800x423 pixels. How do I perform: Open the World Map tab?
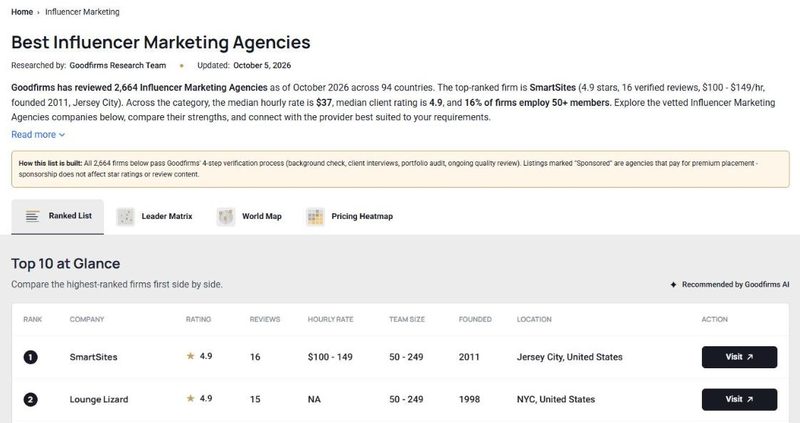point(249,216)
